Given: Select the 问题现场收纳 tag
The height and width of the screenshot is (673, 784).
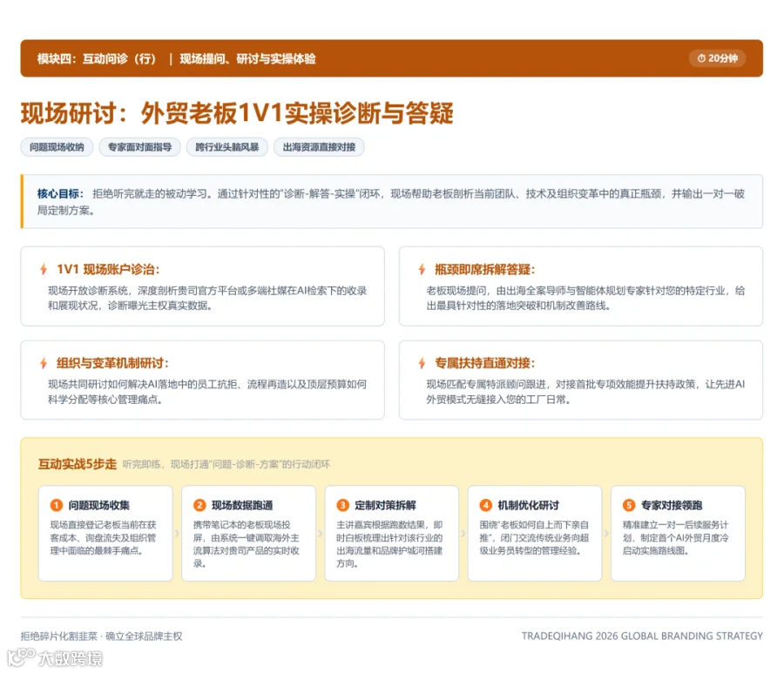Looking at the screenshot, I should pos(57,147).
